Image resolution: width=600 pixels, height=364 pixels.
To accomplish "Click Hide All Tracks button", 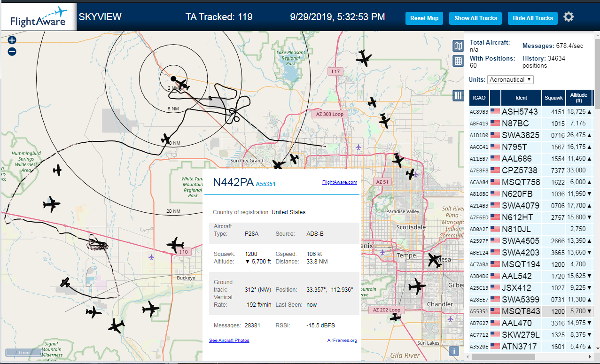I will click(533, 18).
